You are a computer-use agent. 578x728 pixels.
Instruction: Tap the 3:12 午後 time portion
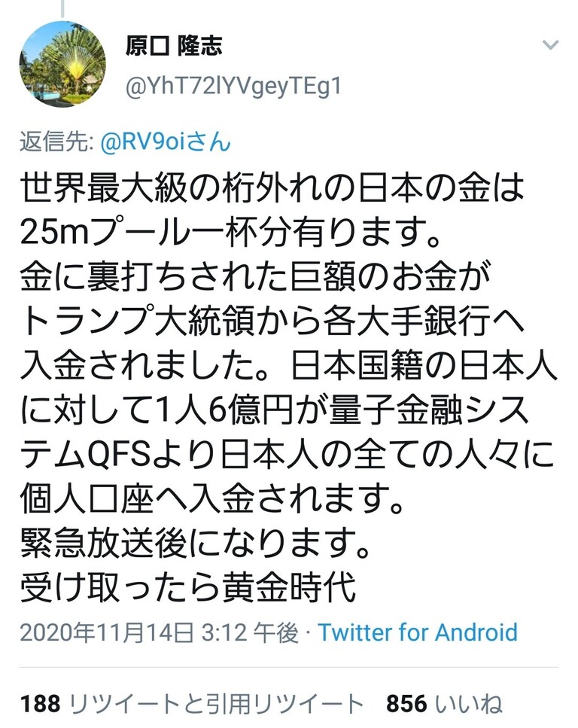249,632
